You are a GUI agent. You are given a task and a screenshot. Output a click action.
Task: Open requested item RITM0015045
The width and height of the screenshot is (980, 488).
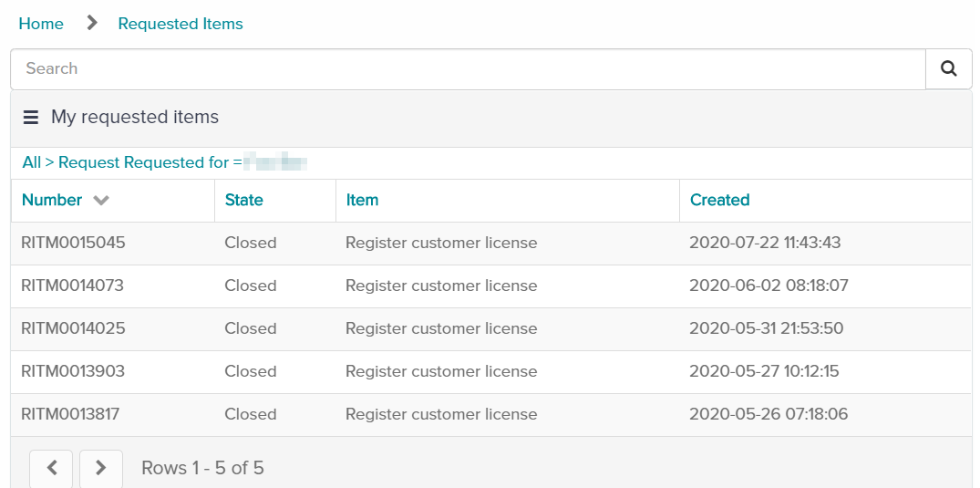click(x=73, y=243)
